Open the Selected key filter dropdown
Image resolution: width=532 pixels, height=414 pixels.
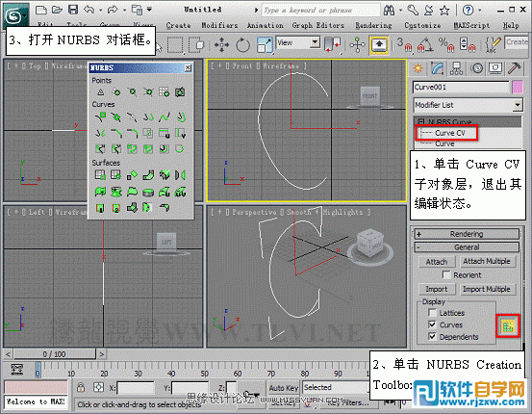click(335, 387)
